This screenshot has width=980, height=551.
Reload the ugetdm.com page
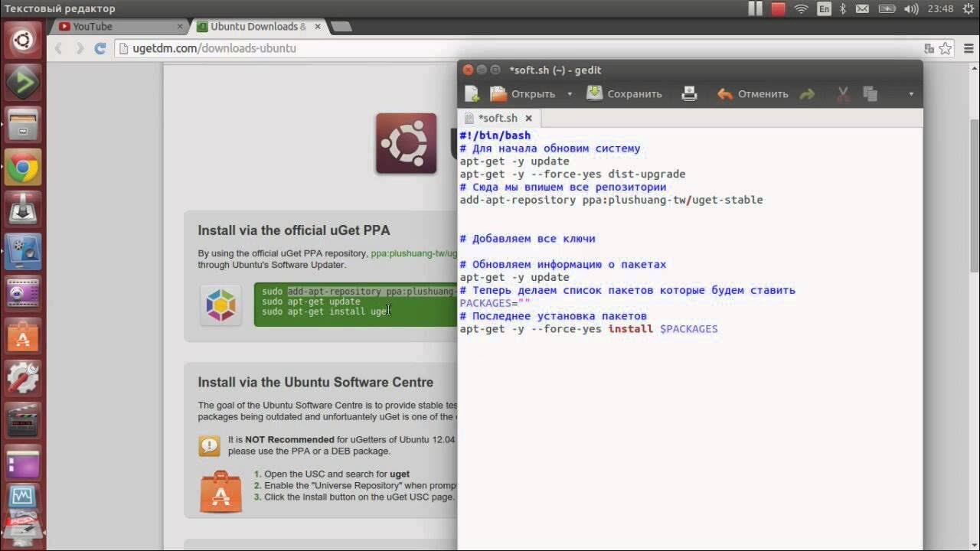point(100,48)
